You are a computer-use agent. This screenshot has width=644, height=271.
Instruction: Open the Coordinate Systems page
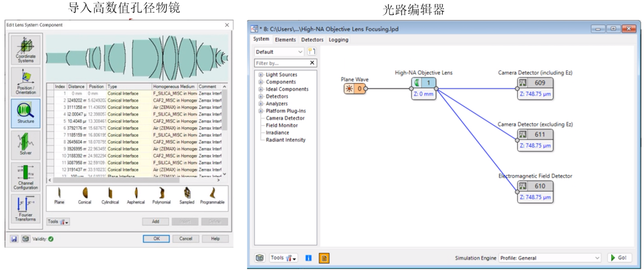[x=25, y=50]
